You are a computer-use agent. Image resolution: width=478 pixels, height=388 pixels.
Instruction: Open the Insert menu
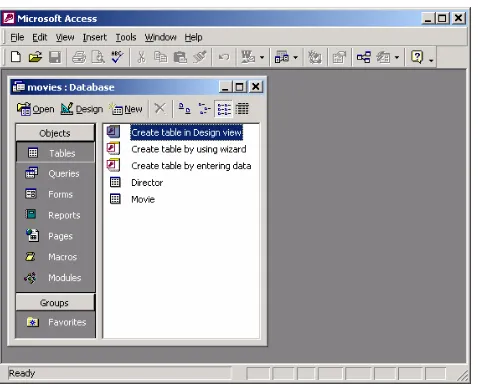[x=95, y=37]
